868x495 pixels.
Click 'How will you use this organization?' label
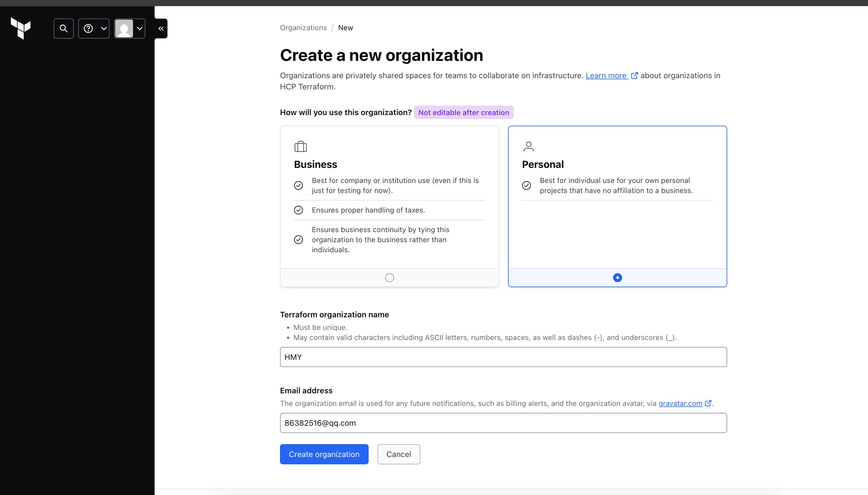pyautogui.click(x=346, y=113)
